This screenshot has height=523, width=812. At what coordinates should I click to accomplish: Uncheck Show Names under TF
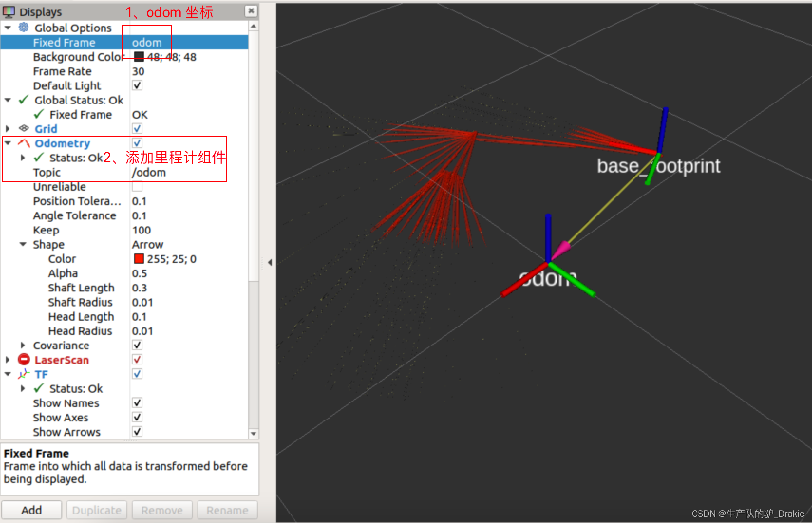click(x=137, y=403)
